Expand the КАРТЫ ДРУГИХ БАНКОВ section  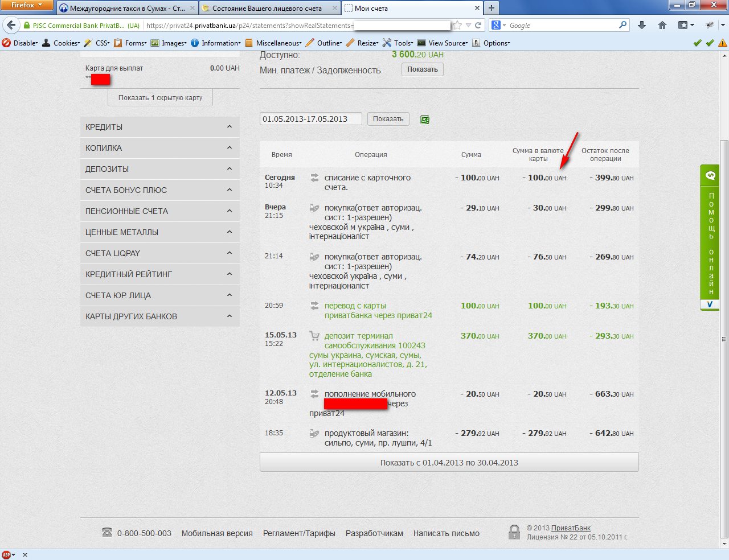click(x=159, y=316)
